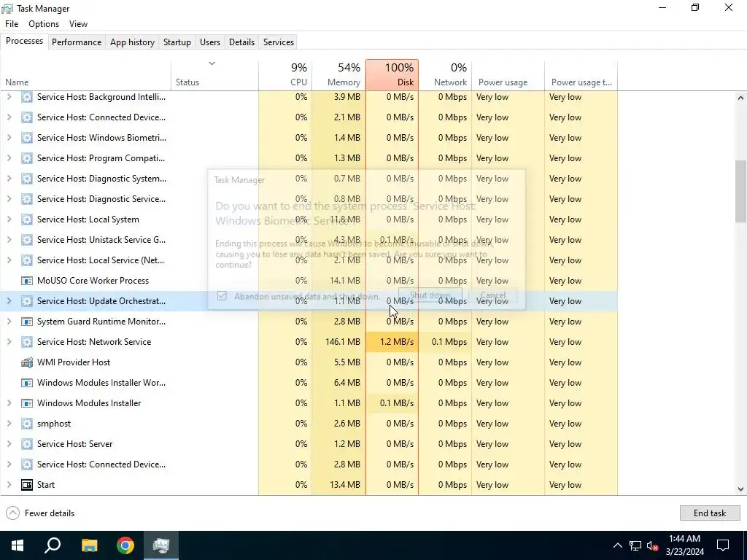Expand Service Host: Network Service group
Image resolution: width=747 pixels, height=560 pixels.
[x=9, y=342]
